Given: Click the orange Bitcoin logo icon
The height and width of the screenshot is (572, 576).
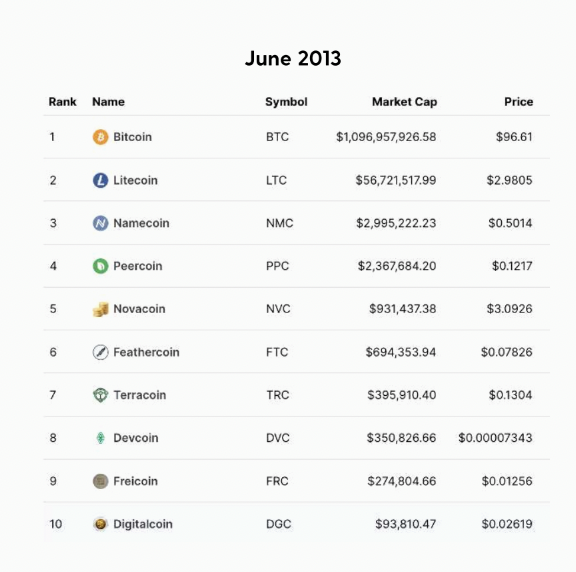Looking at the screenshot, I should click(x=100, y=137).
